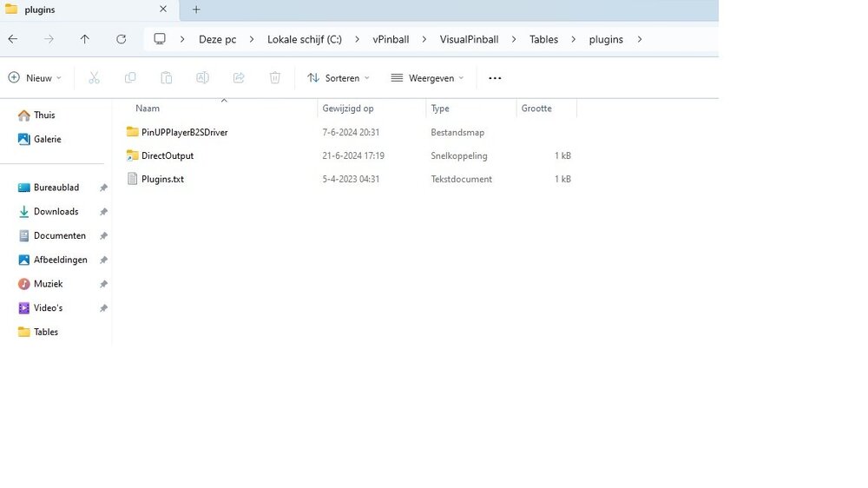The height and width of the screenshot is (488, 868).
Task: Navigate to Tables breadcrumb
Action: tap(543, 39)
